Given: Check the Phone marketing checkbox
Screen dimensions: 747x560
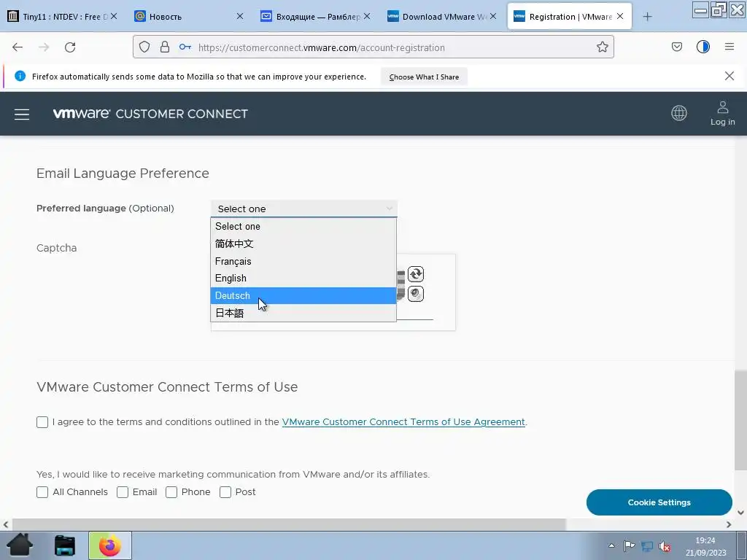Looking at the screenshot, I should pyautogui.click(x=171, y=492).
